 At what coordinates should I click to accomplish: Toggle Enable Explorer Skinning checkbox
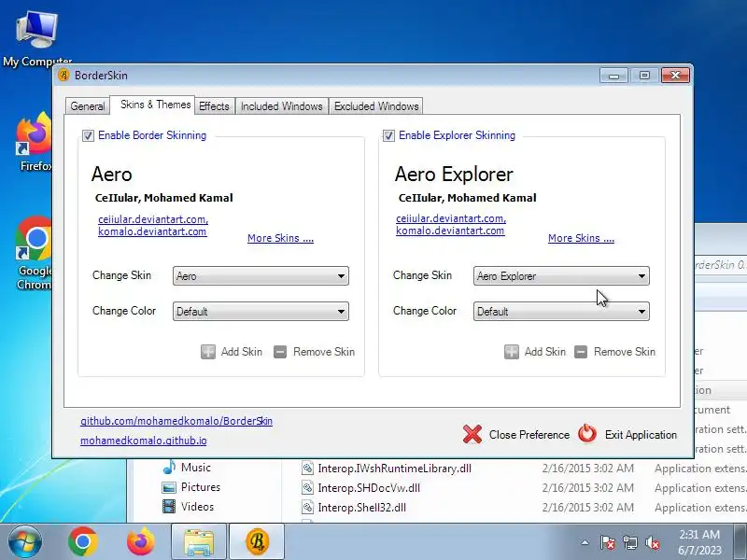pos(388,135)
